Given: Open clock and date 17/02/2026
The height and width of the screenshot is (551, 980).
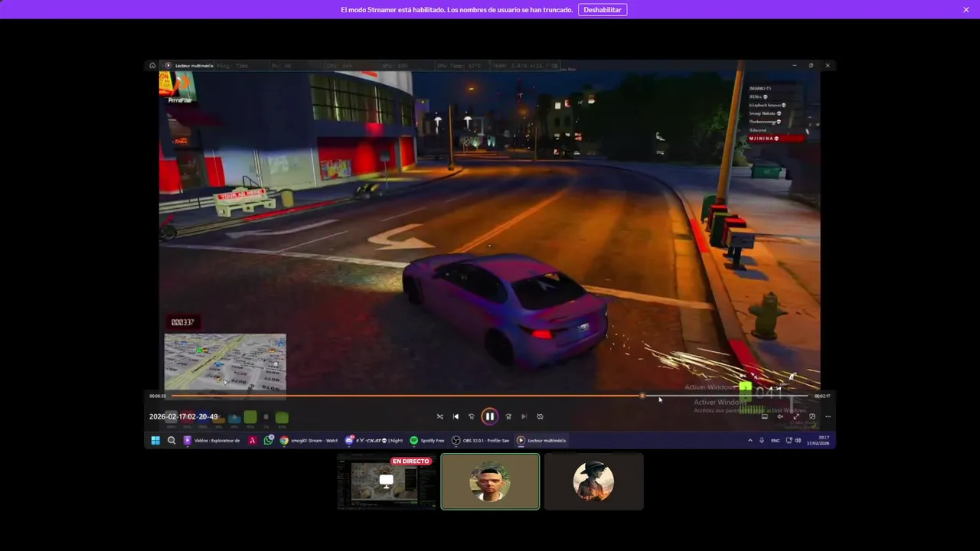Looking at the screenshot, I should 817,440.
